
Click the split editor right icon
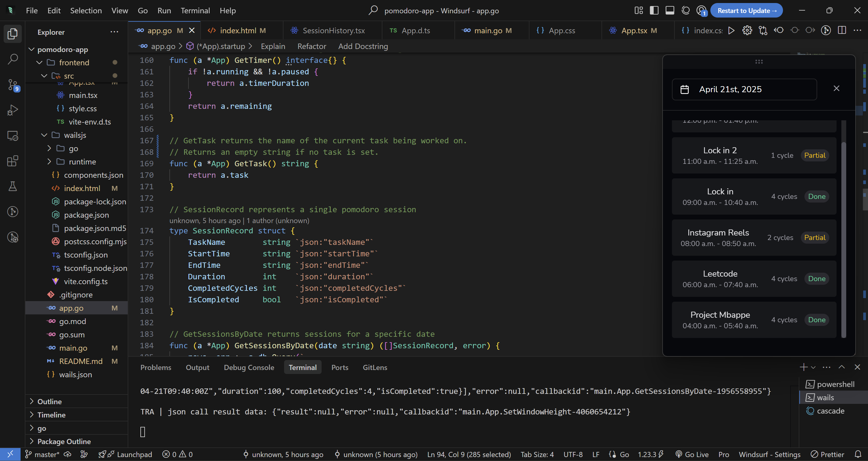(x=842, y=31)
